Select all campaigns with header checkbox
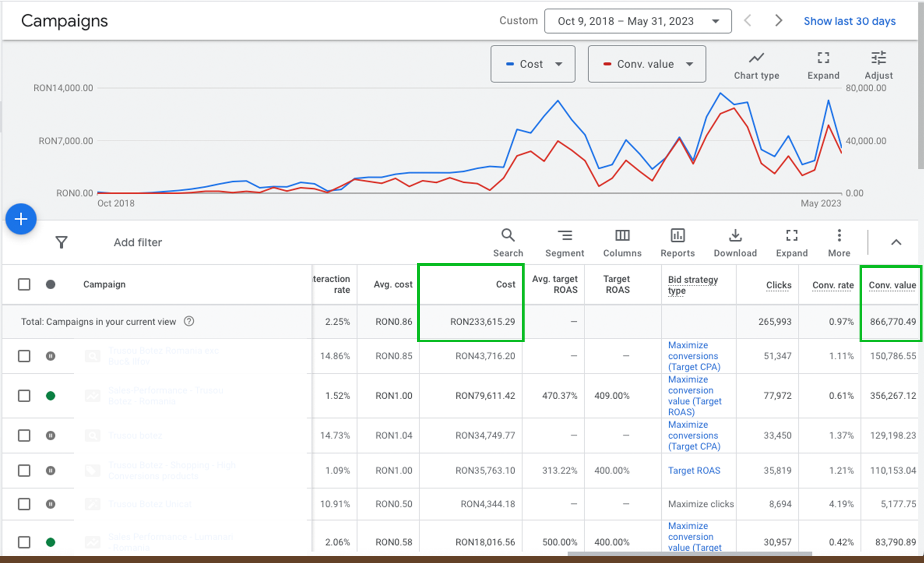924x563 pixels. pos(24,284)
